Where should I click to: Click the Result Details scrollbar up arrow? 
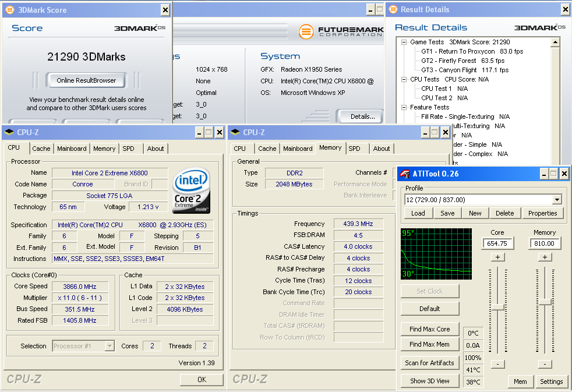555,43
